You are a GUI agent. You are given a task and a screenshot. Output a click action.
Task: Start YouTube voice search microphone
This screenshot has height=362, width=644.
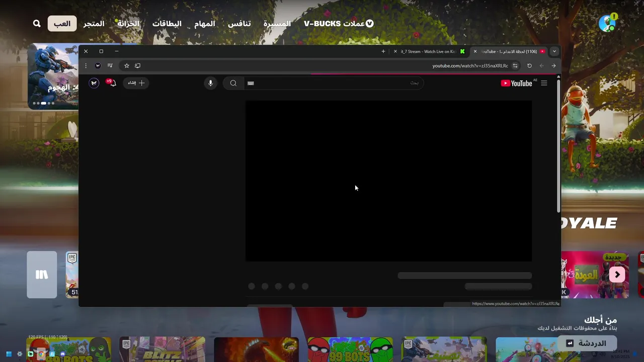[x=210, y=83]
